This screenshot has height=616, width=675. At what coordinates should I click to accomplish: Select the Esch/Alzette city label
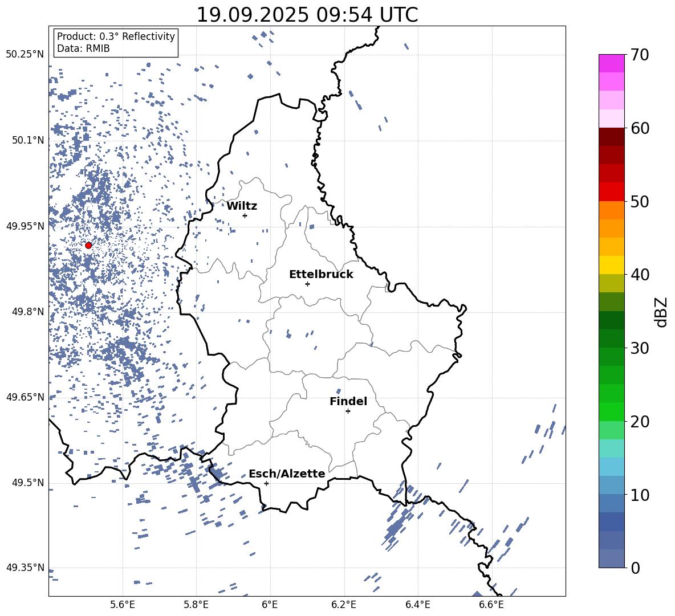[x=287, y=474]
